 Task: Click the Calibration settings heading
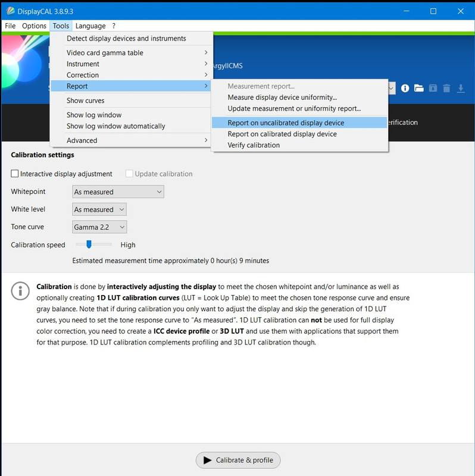coord(42,155)
